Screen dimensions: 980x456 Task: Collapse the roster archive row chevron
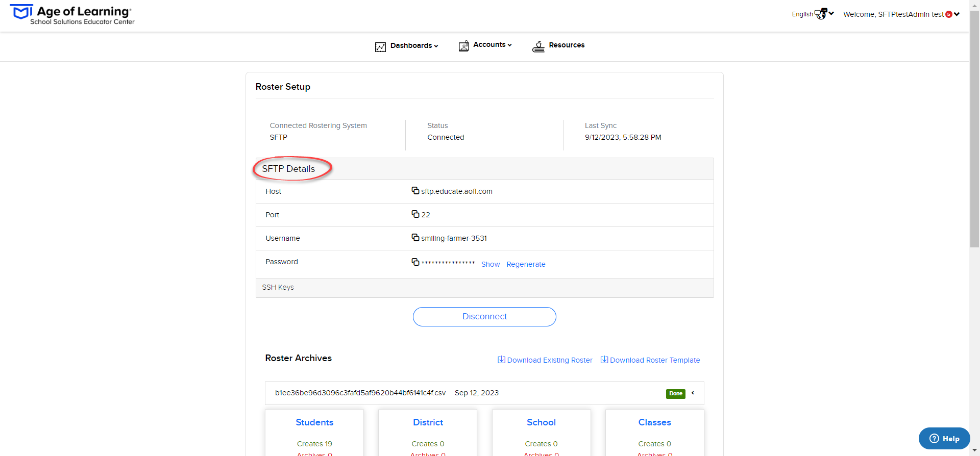pos(693,393)
